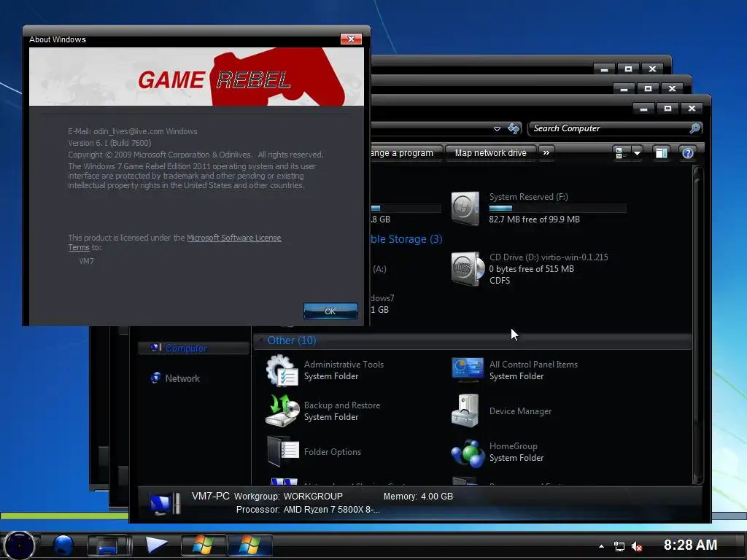This screenshot has height=560, width=747.
Task: Click the vertical scrollbar in Computer window
Action: [x=697, y=324]
